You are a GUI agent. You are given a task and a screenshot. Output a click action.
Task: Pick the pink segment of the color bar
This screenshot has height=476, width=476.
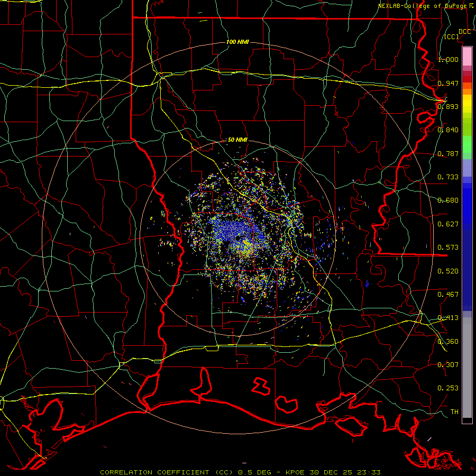467,57
